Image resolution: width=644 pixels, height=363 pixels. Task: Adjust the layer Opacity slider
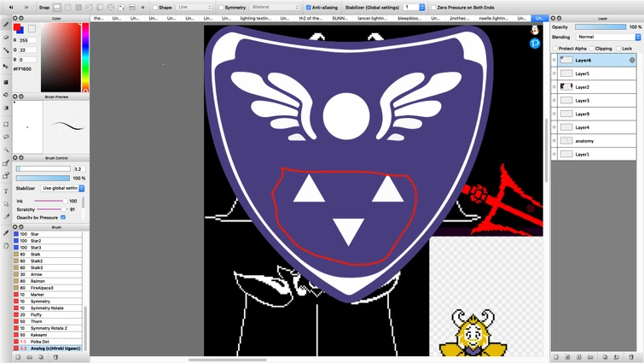click(600, 26)
